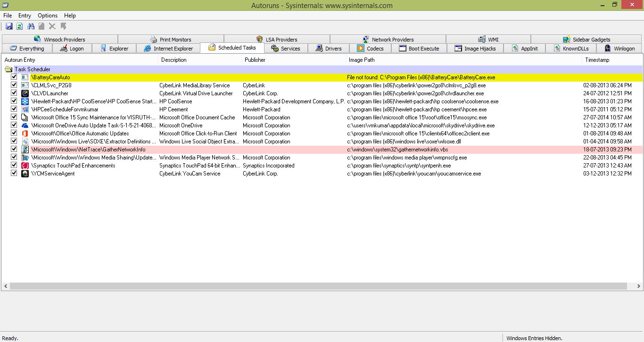Click the CLVDLauncher entry icon

click(x=25, y=93)
